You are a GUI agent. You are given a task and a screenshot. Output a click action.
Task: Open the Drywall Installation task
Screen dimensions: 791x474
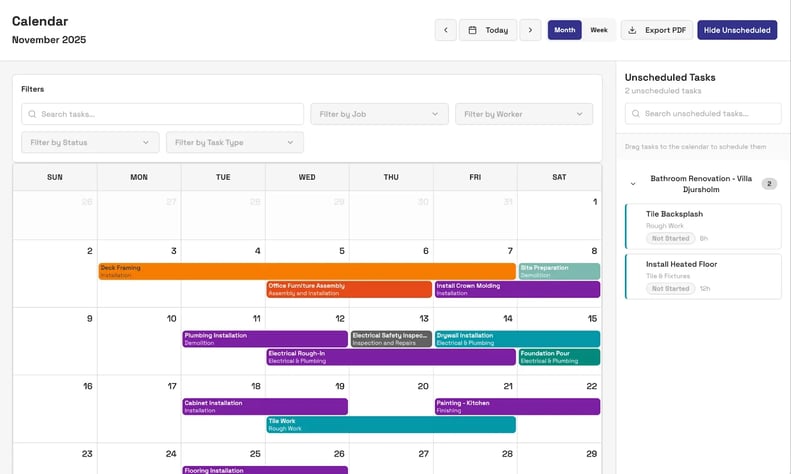click(x=518, y=339)
